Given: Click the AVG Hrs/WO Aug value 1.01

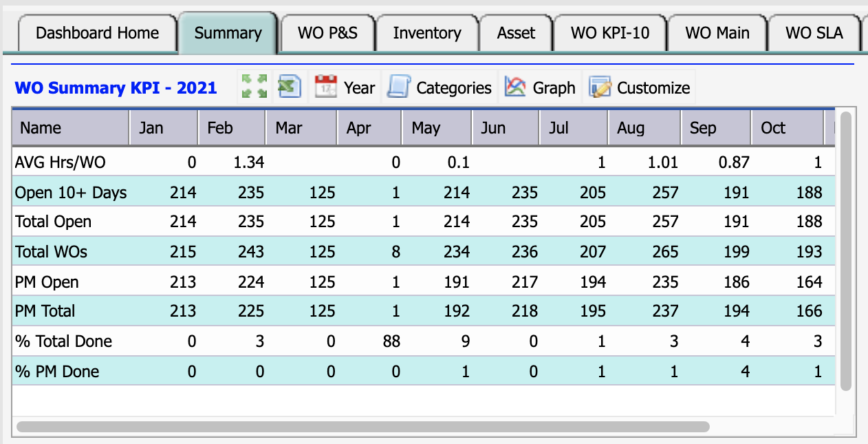Looking at the screenshot, I should point(663,162).
